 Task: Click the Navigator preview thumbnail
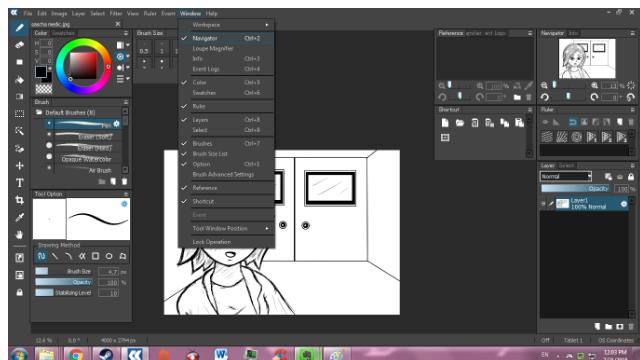click(x=587, y=58)
